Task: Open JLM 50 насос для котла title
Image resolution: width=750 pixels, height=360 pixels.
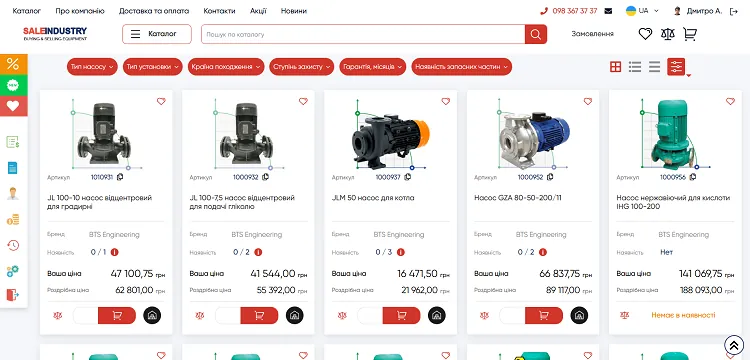Action: point(373,198)
